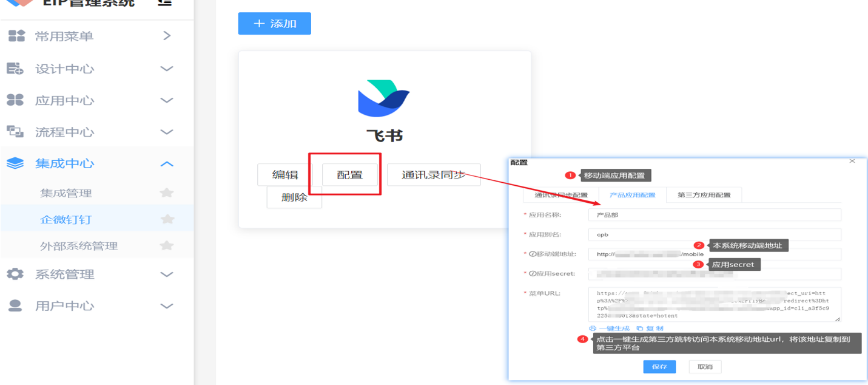Expand the 系统管理 chevron

point(167,274)
